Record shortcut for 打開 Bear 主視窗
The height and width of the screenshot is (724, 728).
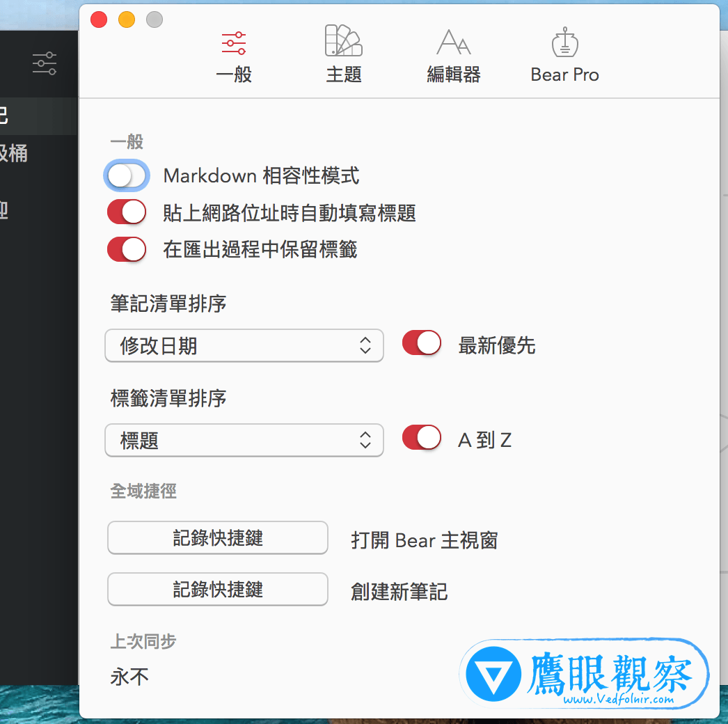click(x=218, y=537)
